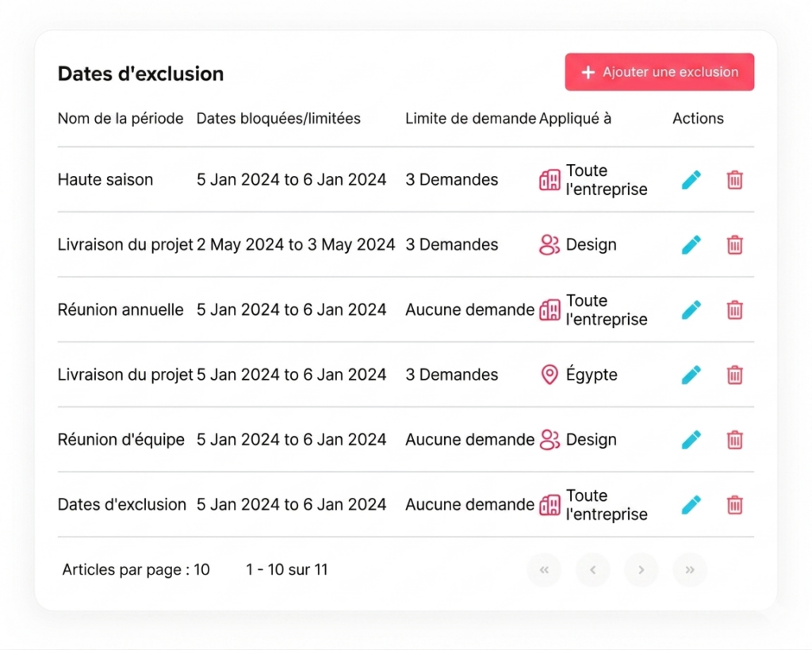Click 'Toute l'entreprise' in the Haute saison row
This screenshot has height=650, width=812.
(607, 180)
